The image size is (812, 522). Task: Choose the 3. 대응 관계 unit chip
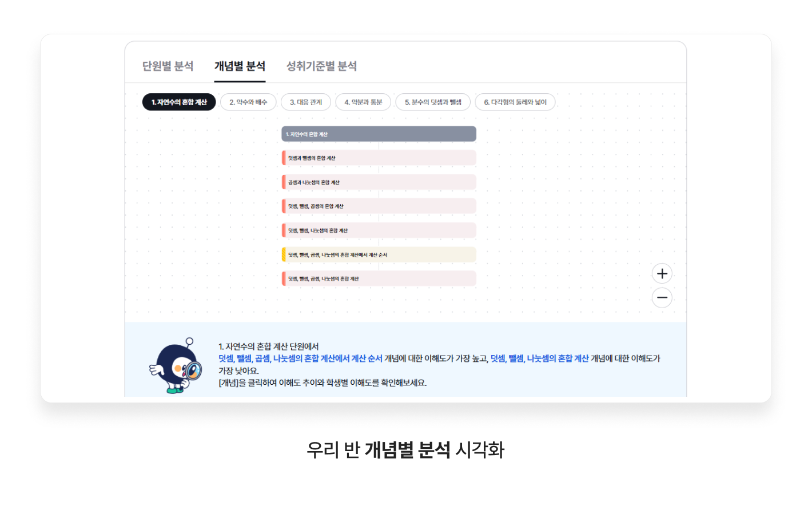tap(306, 102)
